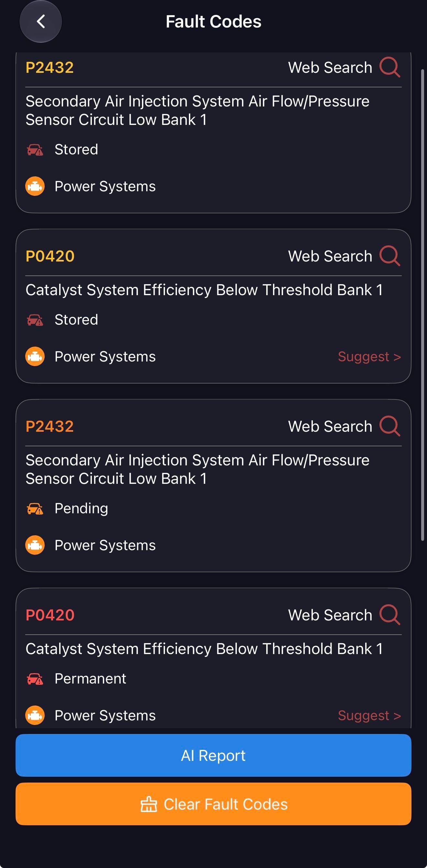Tap Web Search on the top P2432 card
Viewport: 427px width, 868px height.
click(330, 67)
